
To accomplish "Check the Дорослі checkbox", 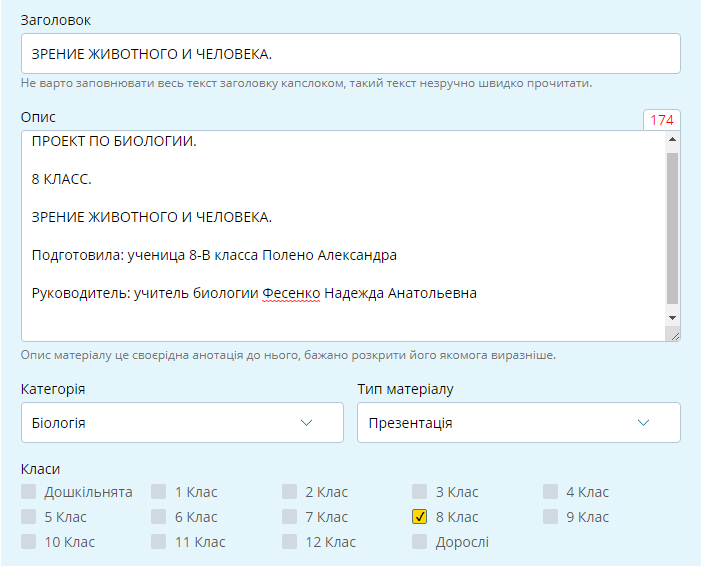I will click(x=419, y=542).
